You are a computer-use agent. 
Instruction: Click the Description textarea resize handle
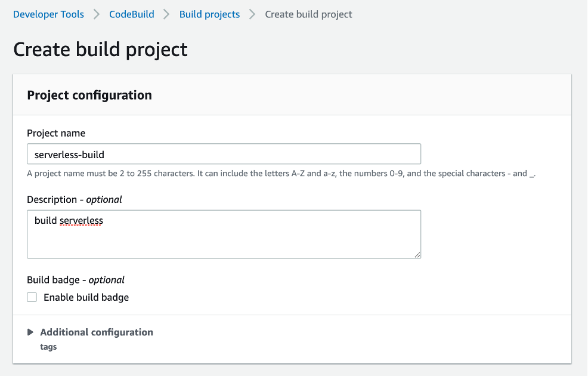[x=417, y=255]
